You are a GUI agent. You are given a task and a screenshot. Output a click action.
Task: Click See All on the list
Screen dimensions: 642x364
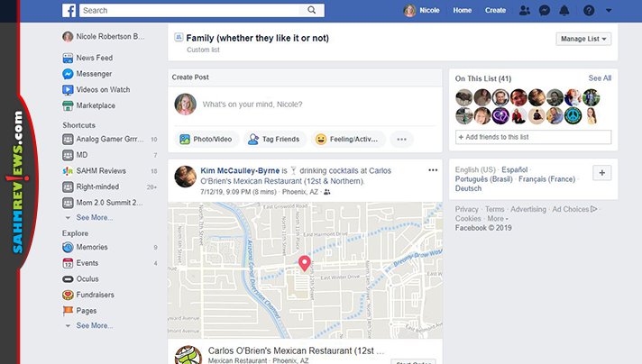[x=600, y=77]
